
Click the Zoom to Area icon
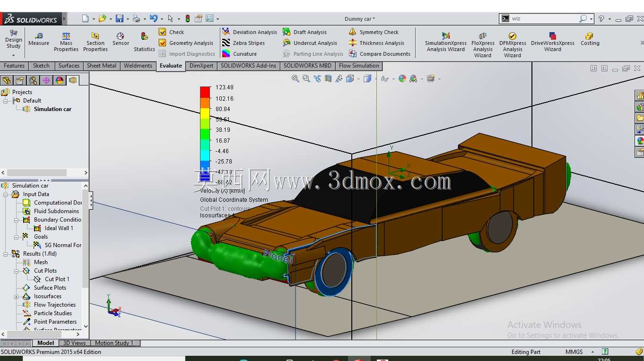click(306, 78)
